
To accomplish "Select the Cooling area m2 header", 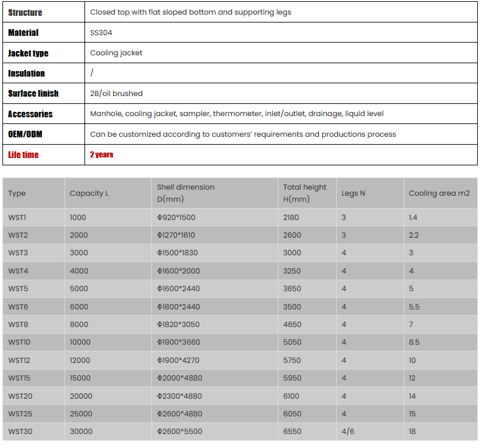I will point(439,193).
